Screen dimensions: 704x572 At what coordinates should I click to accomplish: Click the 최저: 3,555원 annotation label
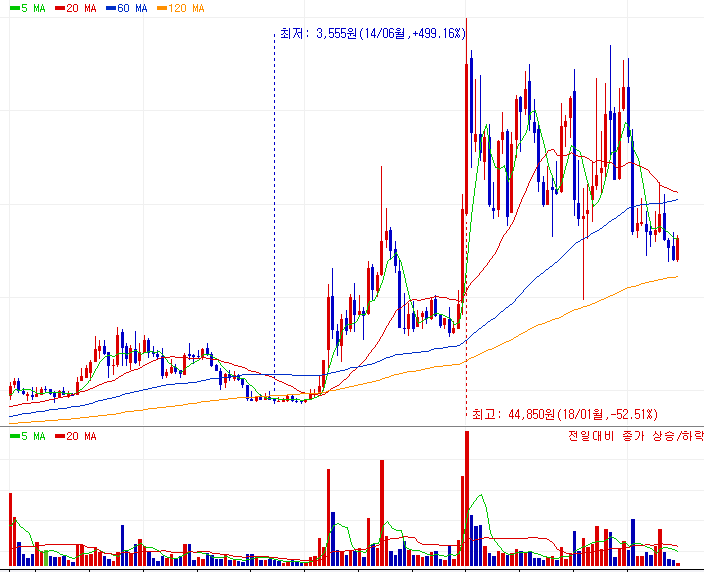pyautogui.click(x=373, y=34)
